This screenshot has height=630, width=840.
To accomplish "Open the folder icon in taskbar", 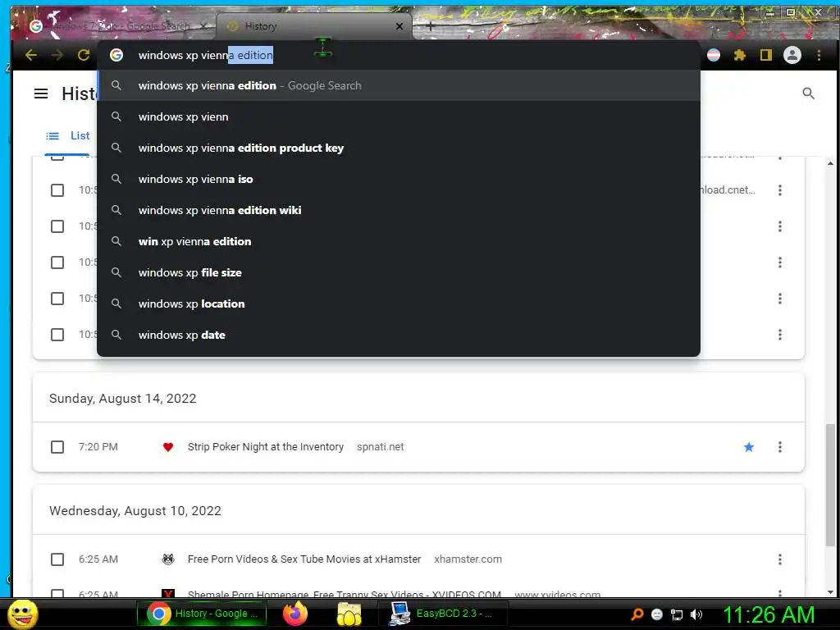I will click(x=349, y=614).
